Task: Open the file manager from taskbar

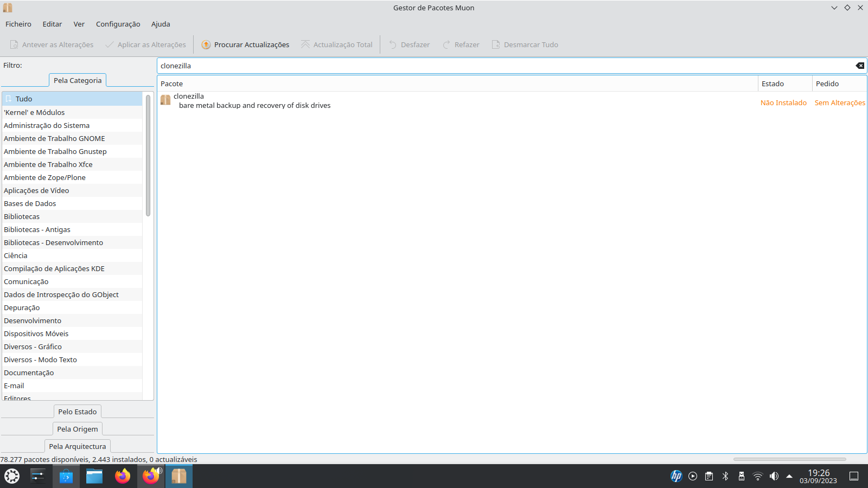Action: (x=94, y=476)
